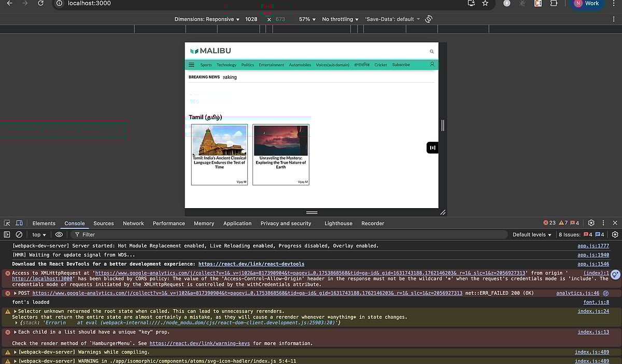Viewport: 622px width, 364px height.
Task: Open the user profile icon in navbar
Action: tap(432, 65)
